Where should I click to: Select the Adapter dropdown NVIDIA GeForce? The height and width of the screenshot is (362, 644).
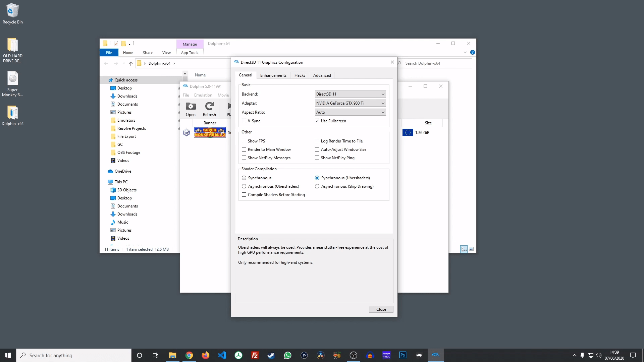click(x=350, y=103)
